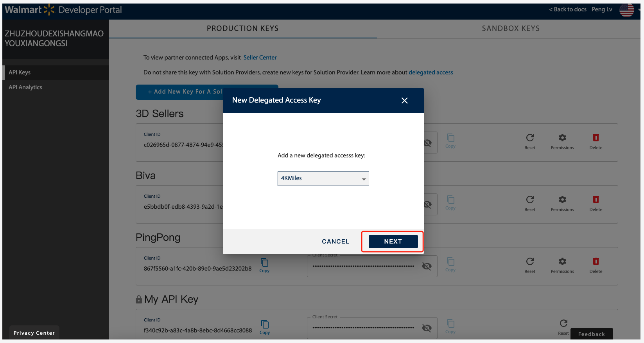Open the 4KMiles provider dropdown

point(323,179)
